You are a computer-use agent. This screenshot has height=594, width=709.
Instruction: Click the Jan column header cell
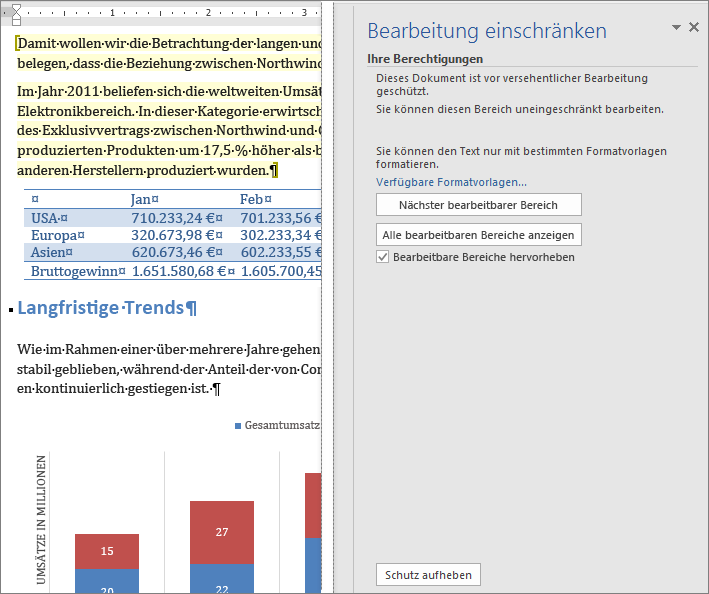[145, 199]
